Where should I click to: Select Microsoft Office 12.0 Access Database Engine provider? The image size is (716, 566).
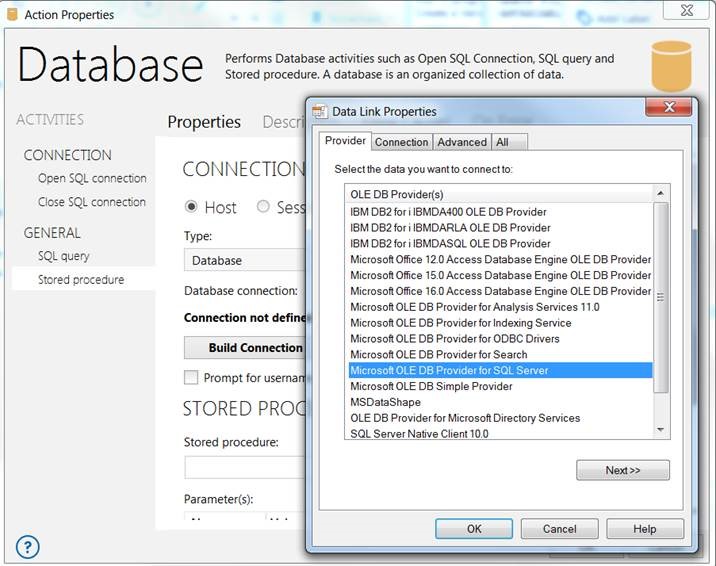click(x=500, y=259)
